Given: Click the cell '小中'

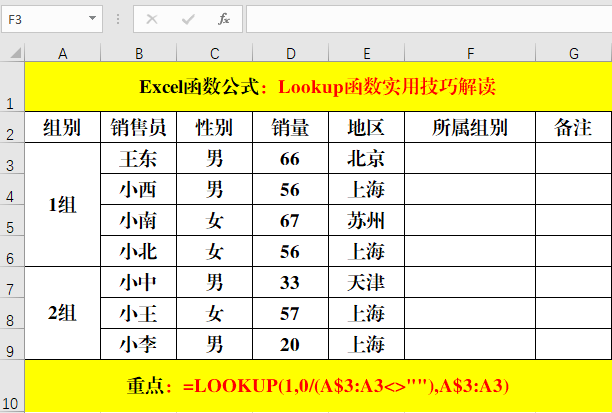Looking at the screenshot, I should click(x=139, y=282).
